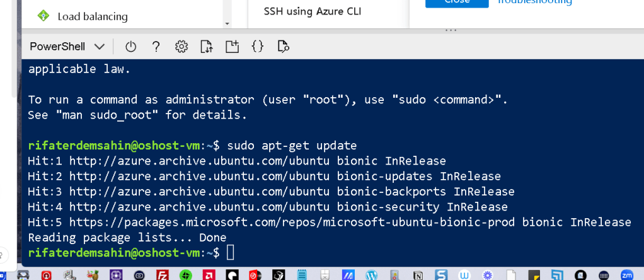644x280 pixels.
Task: Click the Load balancing green diamond icon
Action: [x=43, y=16]
